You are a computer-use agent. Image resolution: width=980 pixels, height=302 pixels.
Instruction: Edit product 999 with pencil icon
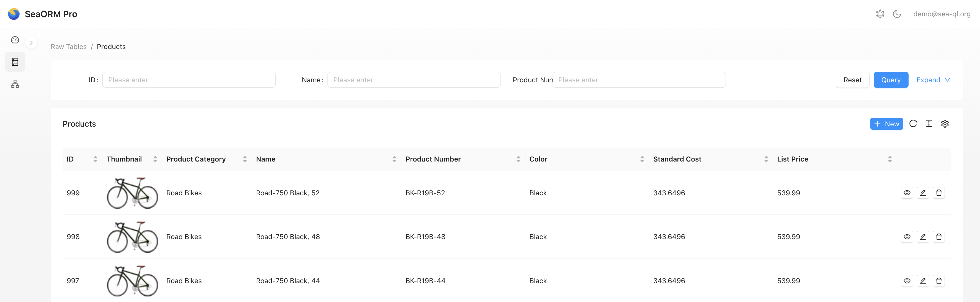pos(922,193)
